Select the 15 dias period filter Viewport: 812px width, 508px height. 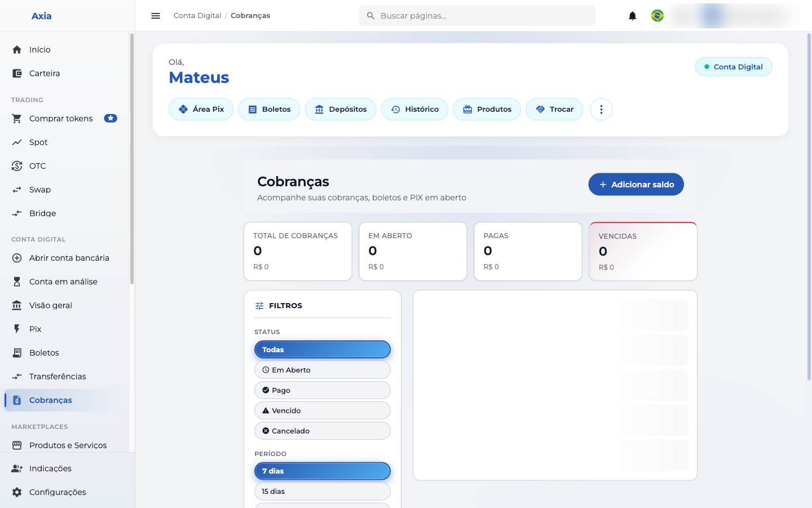[x=323, y=491]
